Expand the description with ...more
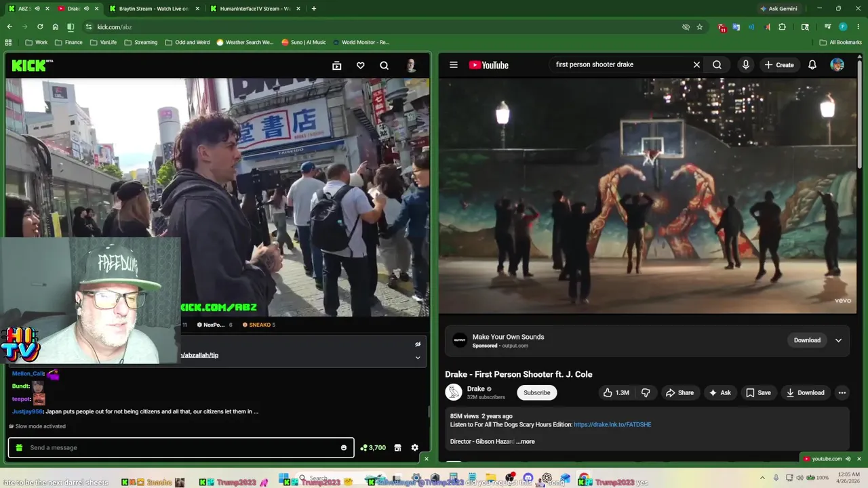The height and width of the screenshot is (488, 868). [526, 442]
